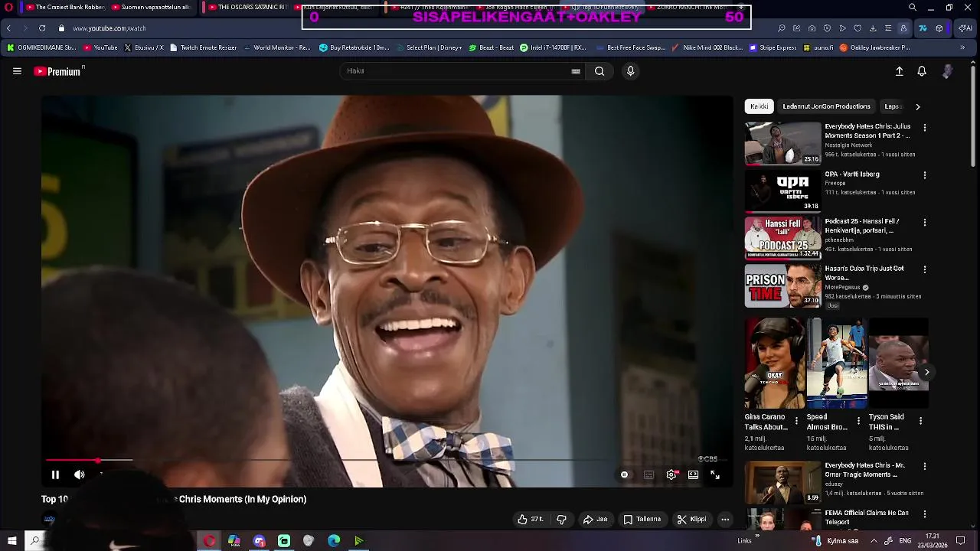Viewport: 980px width, 551px height.
Task: Open more actions below the video
Action: click(x=725, y=519)
